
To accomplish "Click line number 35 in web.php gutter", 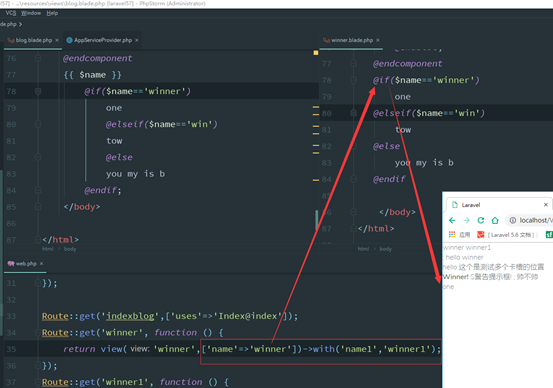I will [x=11, y=349].
